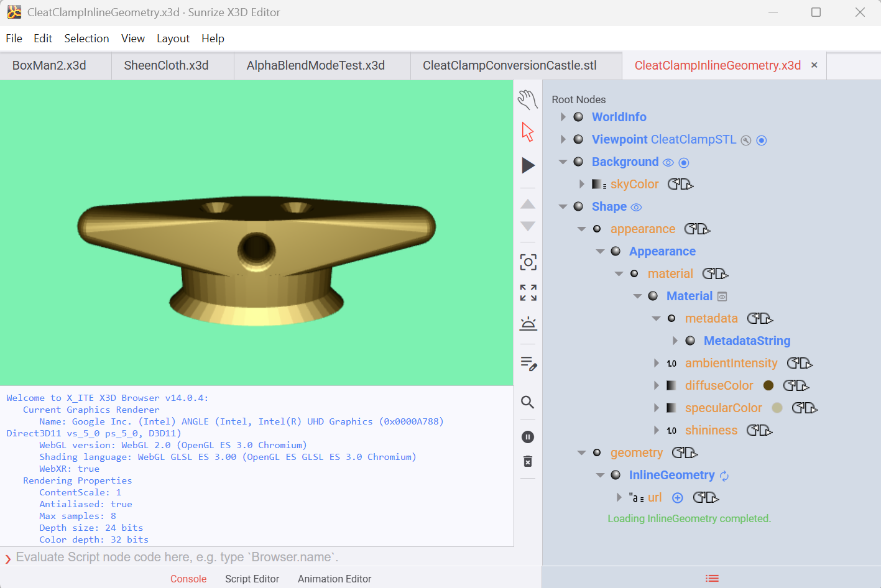Toggle the straighten horizon icon
The image size is (881, 588).
[x=528, y=323]
